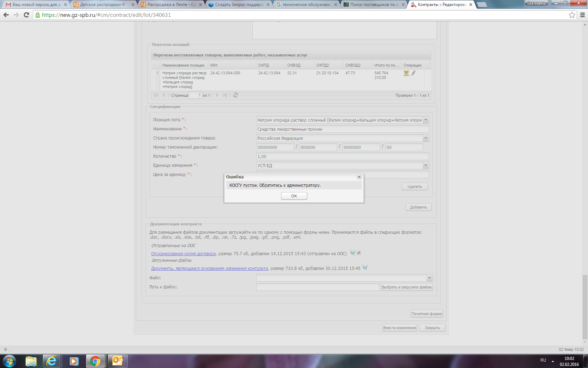This screenshot has height=368, width=588.
Task: Click the clock in the system tray
Action: click(x=569, y=361)
